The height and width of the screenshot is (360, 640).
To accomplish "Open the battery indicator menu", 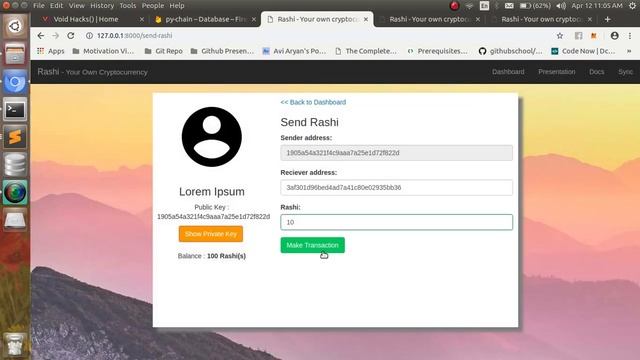I will [535, 6].
